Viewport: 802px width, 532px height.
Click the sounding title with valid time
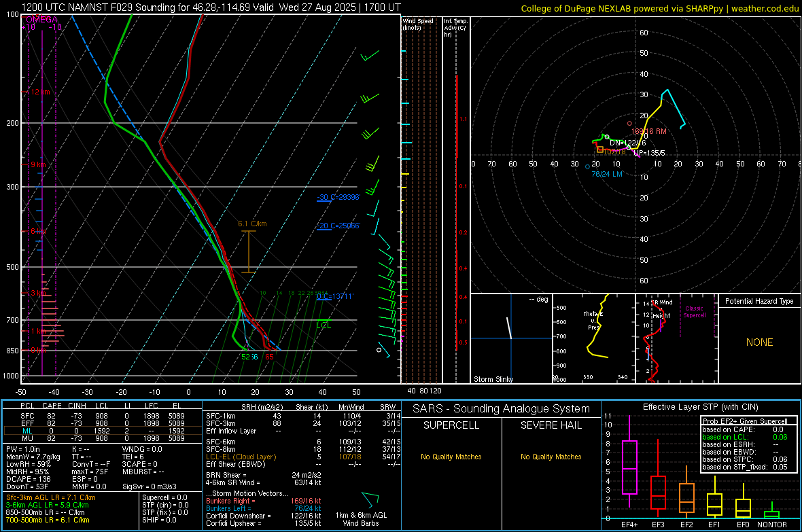point(211,7)
